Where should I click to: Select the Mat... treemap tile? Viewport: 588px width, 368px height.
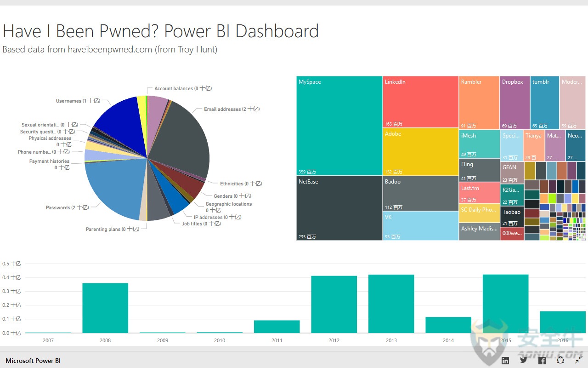[x=555, y=145]
